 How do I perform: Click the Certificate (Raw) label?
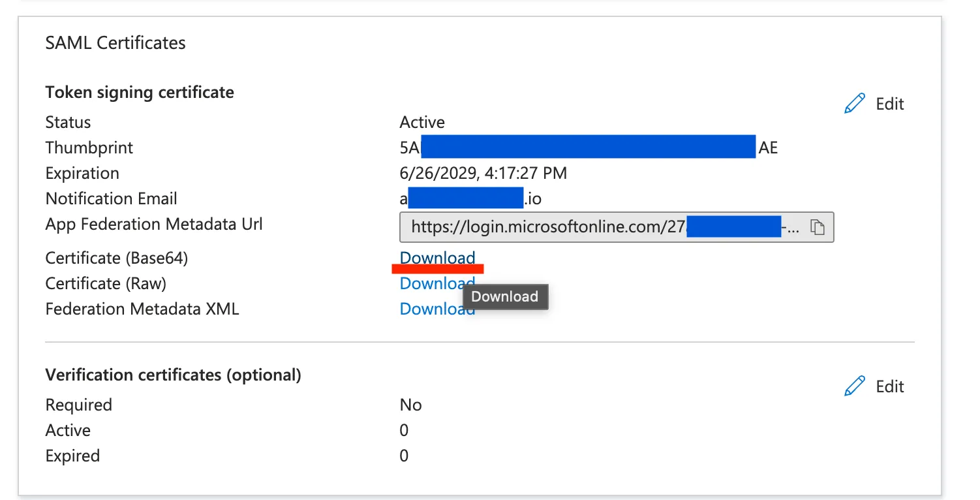(106, 283)
